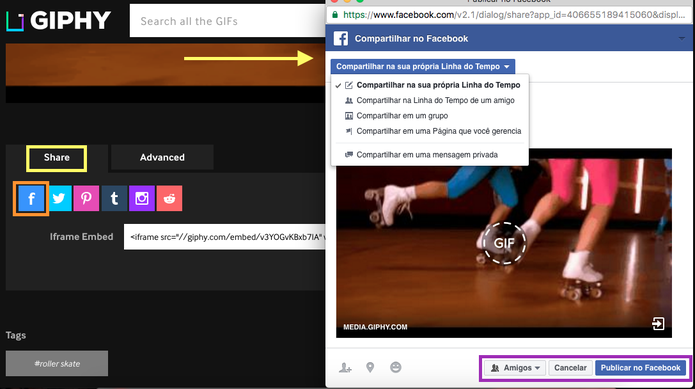Viewport: 695px width, 389px height.
Task: Click the feeling emoji icon
Action: [396, 367]
